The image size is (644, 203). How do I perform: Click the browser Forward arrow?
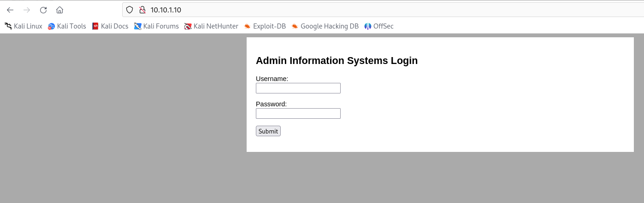(27, 10)
